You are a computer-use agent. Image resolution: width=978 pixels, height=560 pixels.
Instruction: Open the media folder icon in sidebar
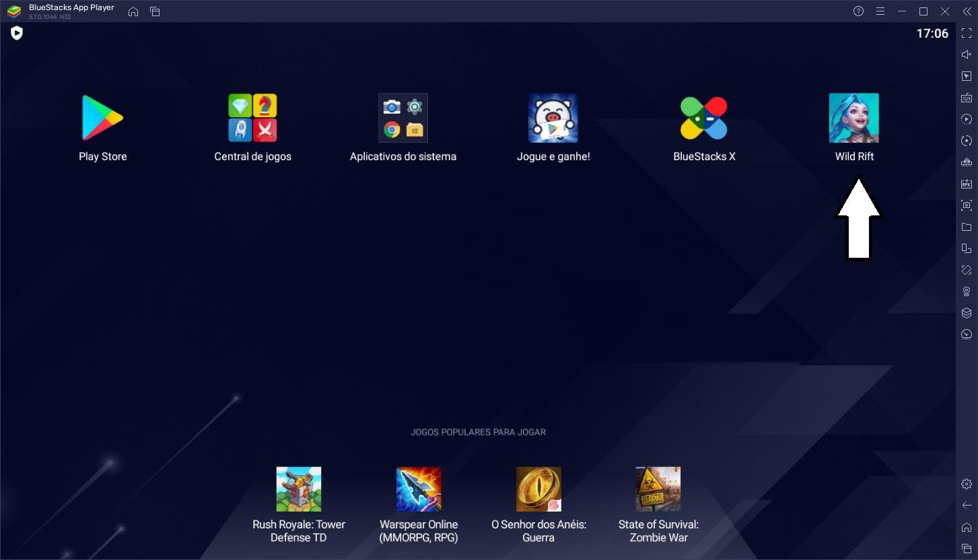point(967,227)
